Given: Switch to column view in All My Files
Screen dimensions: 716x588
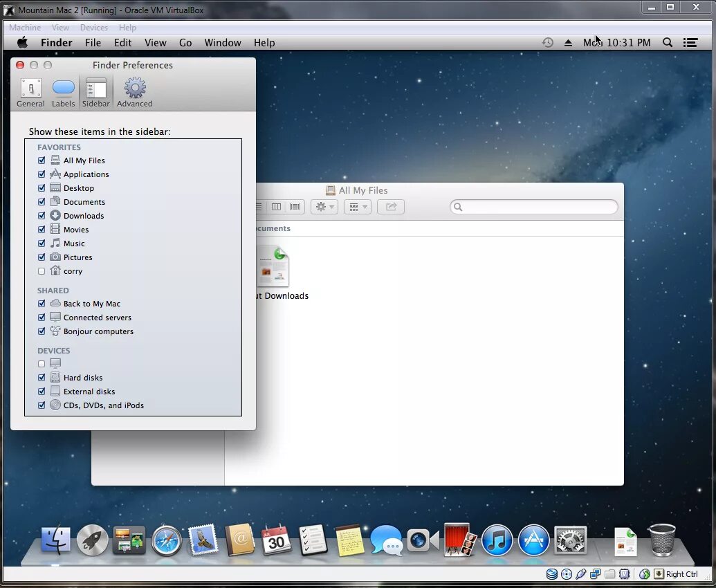Looking at the screenshot, I should point(276,207).
